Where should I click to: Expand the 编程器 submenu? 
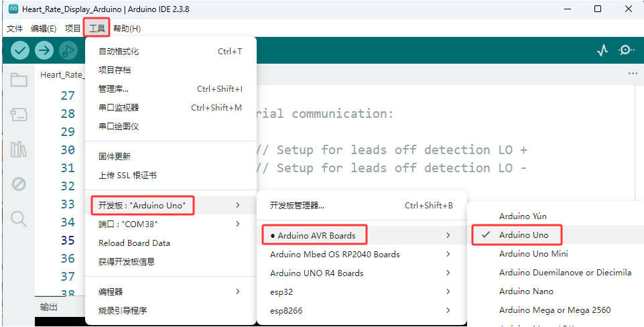click(170, 291)
